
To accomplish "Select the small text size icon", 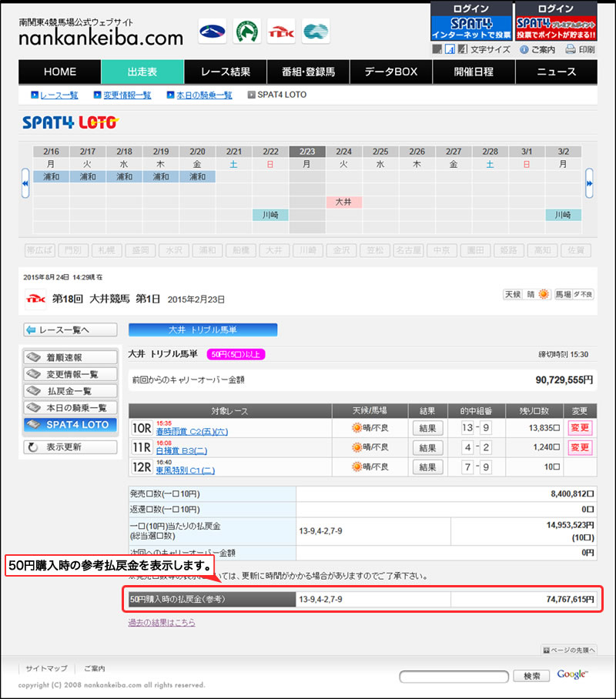I will tap(437, 49).
